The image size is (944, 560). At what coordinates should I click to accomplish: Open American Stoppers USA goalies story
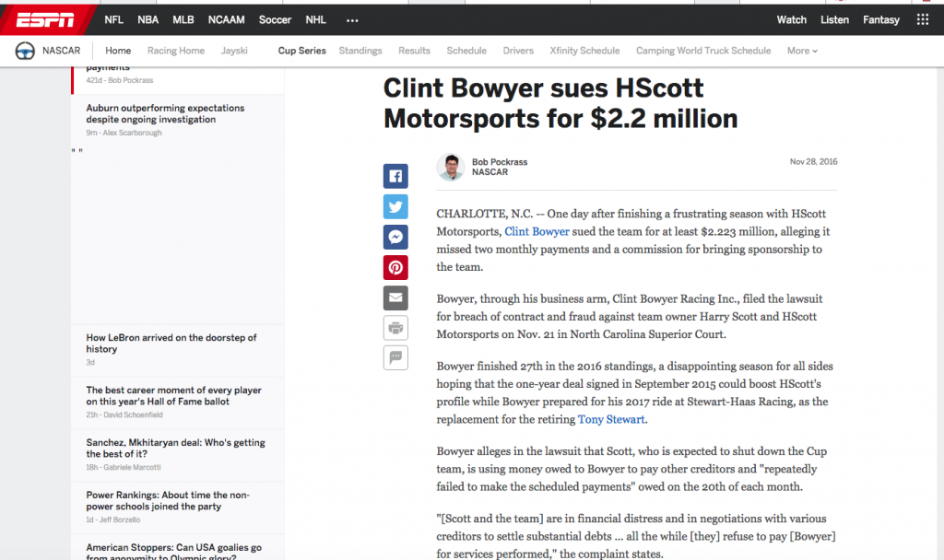(x=173, y=552)
